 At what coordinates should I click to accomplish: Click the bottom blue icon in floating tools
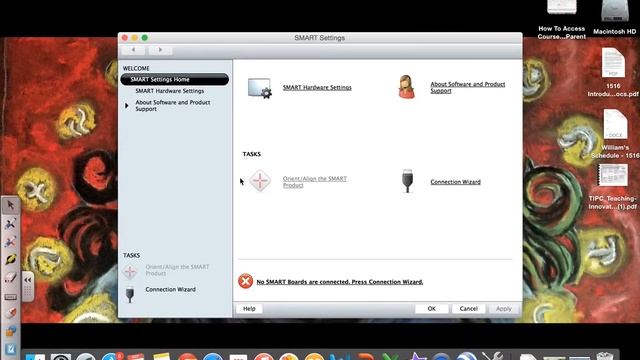click(x=10, y=349)
